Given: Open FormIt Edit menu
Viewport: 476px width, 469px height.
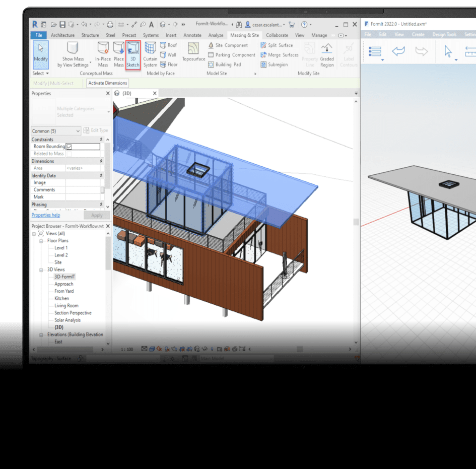Looking at the screenshot, I should tap(382, 35).
